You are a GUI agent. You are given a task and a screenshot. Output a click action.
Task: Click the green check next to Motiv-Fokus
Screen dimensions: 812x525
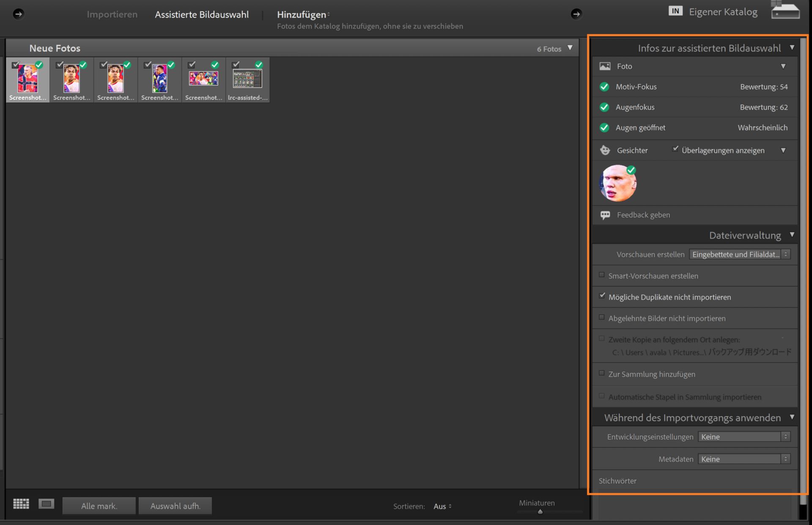(x=604, y=87)
